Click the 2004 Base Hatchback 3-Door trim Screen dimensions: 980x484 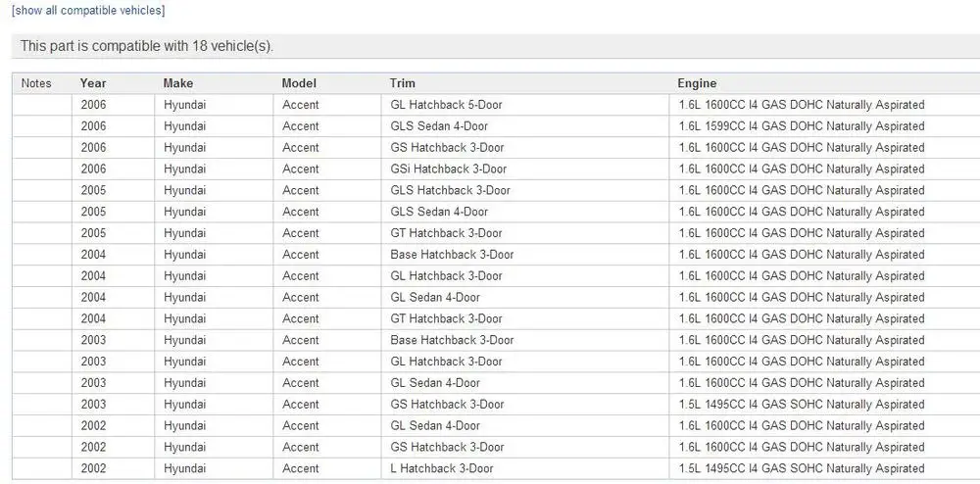(525, 255)
